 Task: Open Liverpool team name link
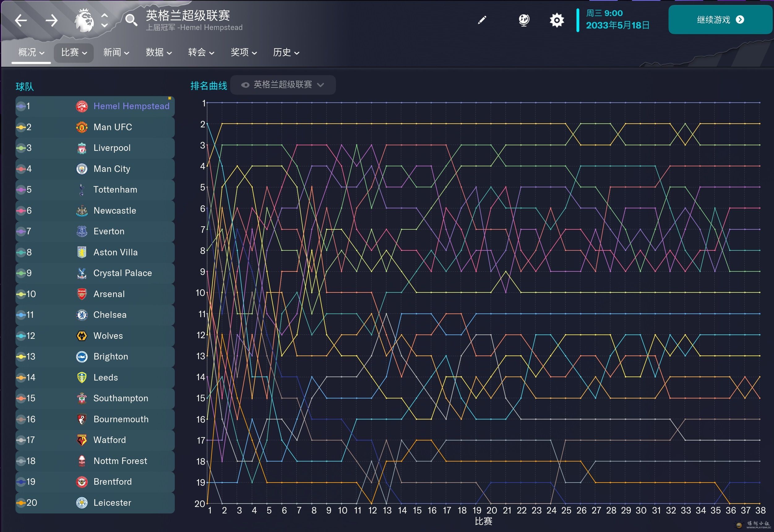pyautogui.click(x=112, y=148)
